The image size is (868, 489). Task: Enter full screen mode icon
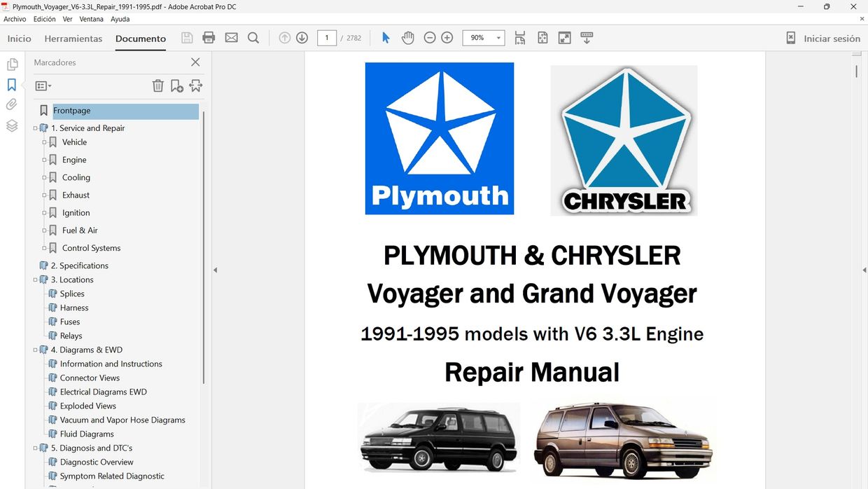tap(564, 38)
